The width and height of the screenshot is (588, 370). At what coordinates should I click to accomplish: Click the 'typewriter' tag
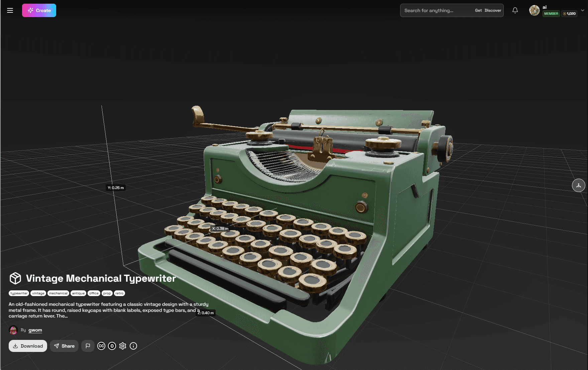pos(19,293)
